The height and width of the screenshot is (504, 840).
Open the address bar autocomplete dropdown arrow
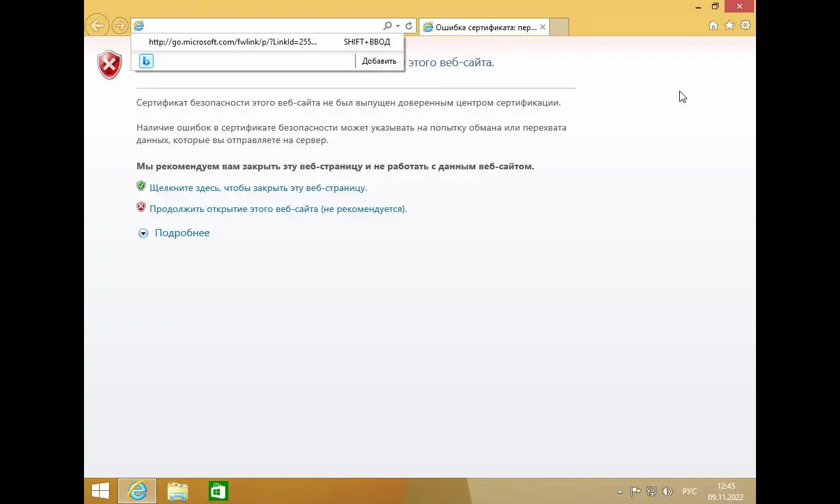(x=398, y=26)
